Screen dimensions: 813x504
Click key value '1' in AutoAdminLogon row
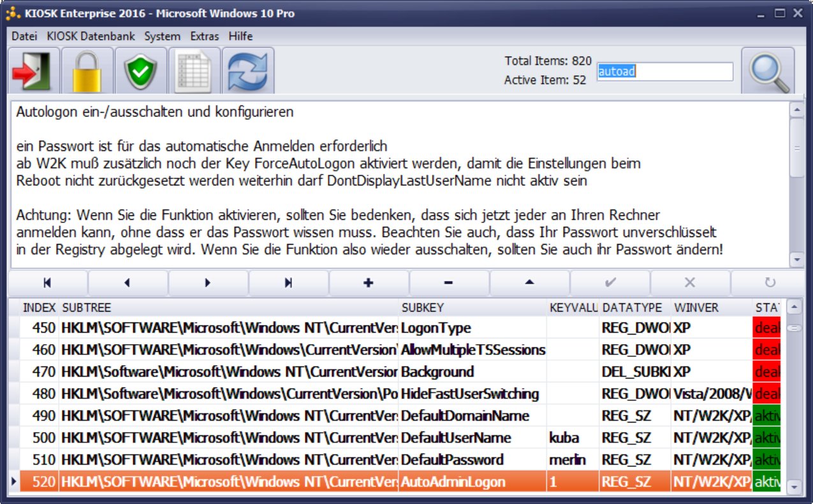click(573, 482)
